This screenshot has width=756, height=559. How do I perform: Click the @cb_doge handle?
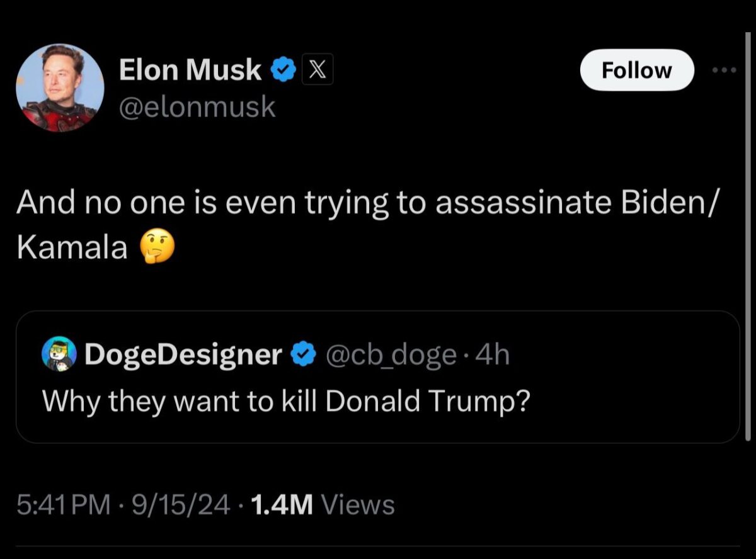[391, 354]
